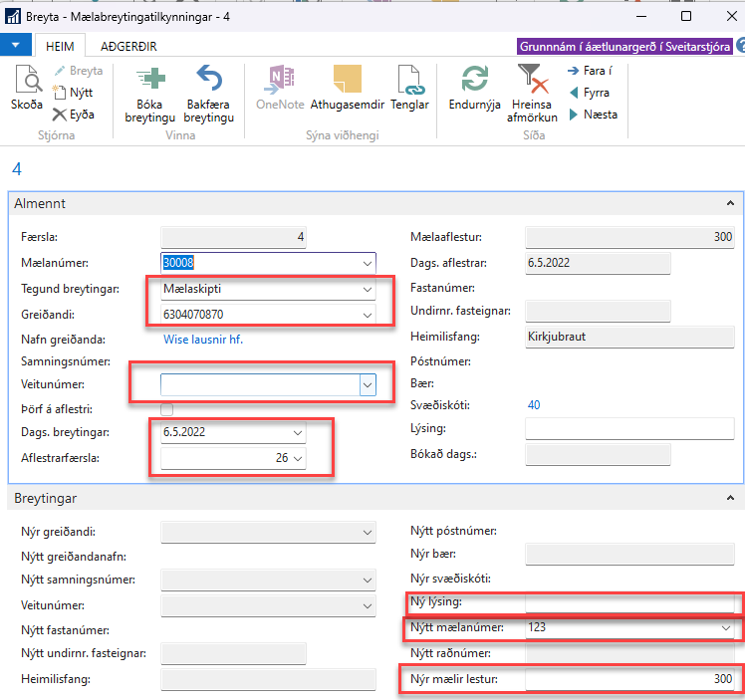
Task: Click Hreinsa afmörkun filter icon
Action: (532, 80)
